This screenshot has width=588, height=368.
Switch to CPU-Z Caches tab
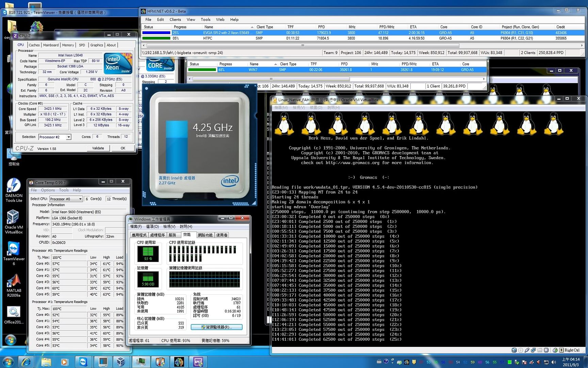[34, 45]
